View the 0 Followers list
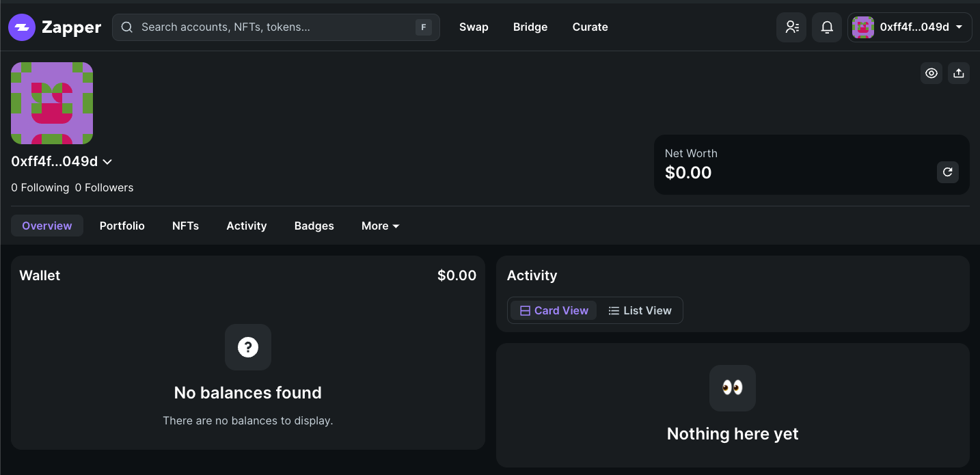 click(x=105, y=187)
